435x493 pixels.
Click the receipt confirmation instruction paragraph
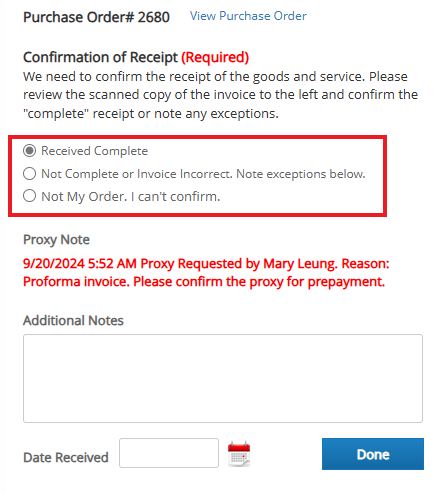[220, 95]
